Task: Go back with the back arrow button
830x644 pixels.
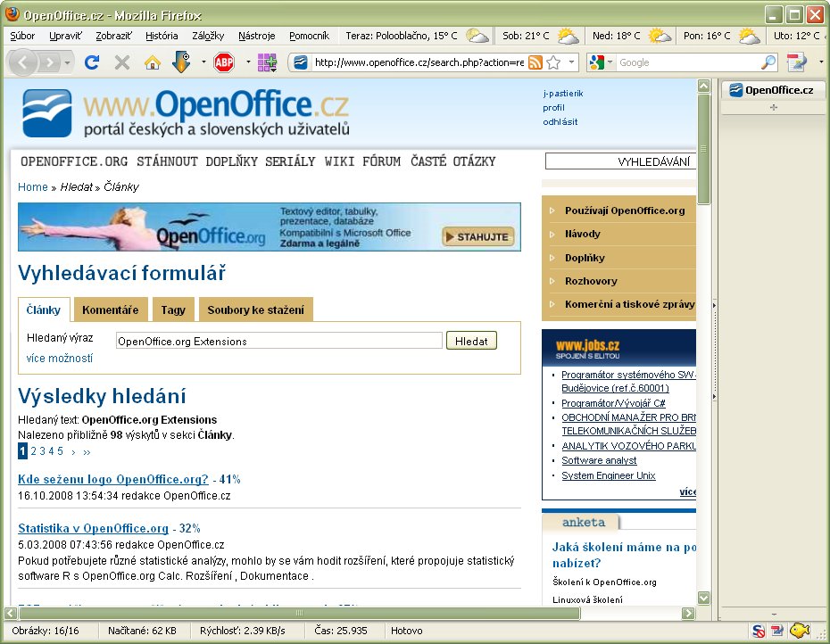Action: point(23,63)
